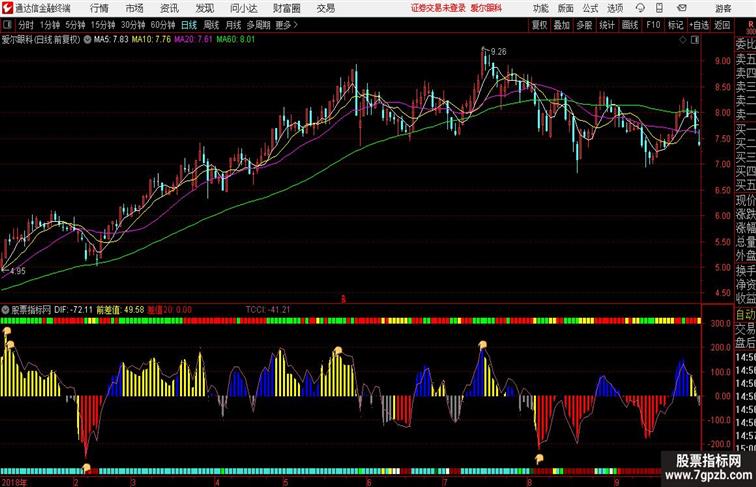
Task: Click the TCCI: -41.21 indicator value
Action: pos(268,310)
